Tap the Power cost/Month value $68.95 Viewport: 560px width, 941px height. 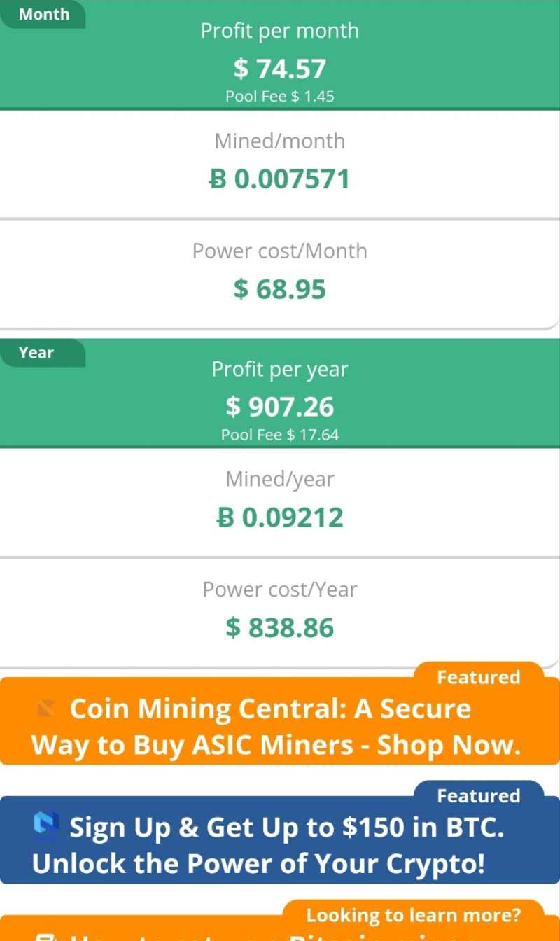click(280, 289)
